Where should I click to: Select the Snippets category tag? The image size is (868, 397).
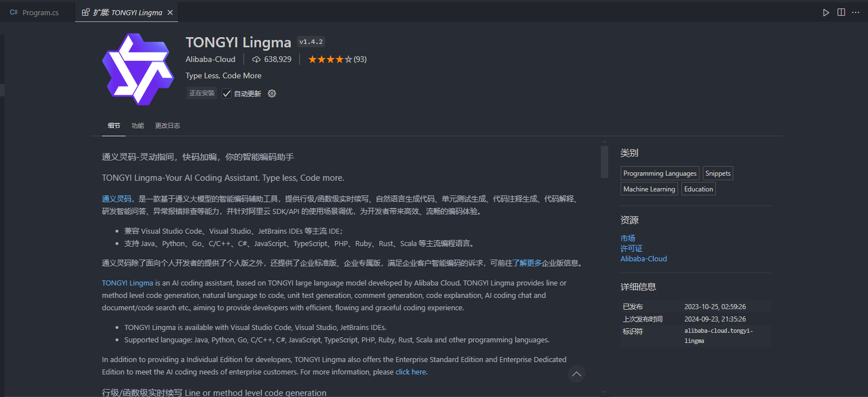pyautogui.click(x=718, y=173)
